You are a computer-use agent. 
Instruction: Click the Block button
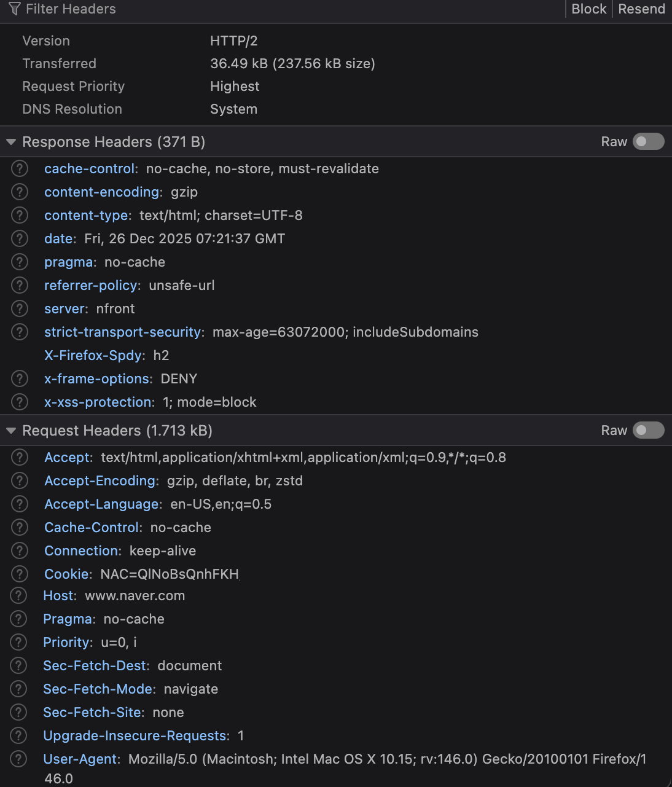point(588,9)
